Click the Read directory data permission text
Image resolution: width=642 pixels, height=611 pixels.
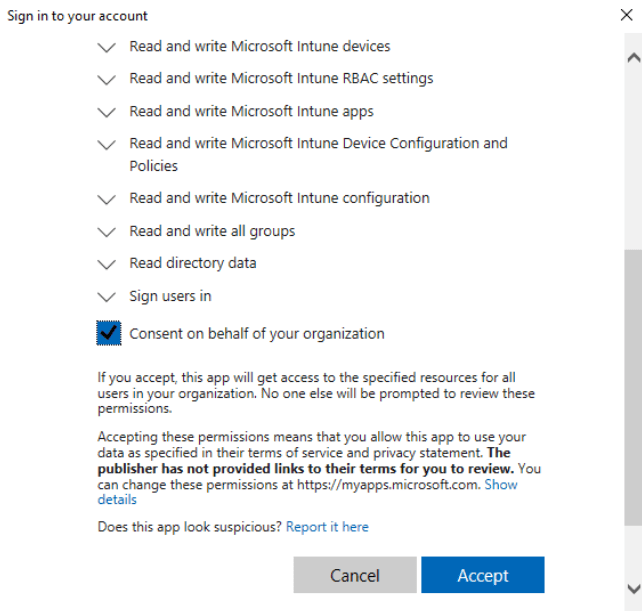click(x=192, y=263)
